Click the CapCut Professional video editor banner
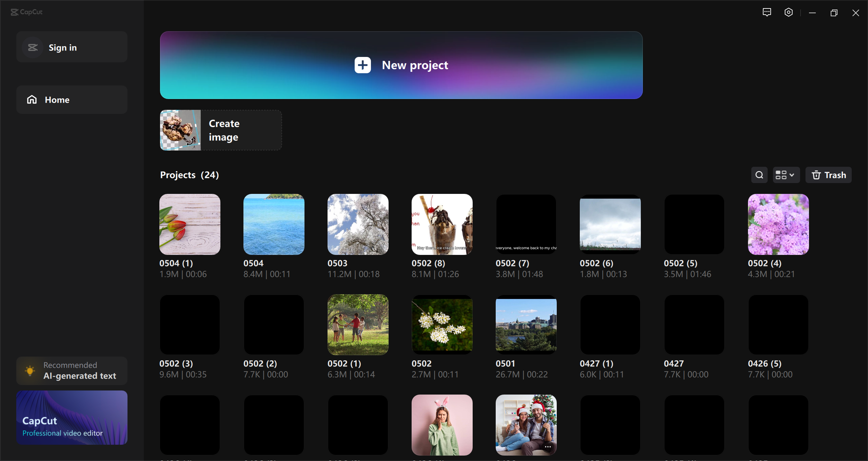The image size is (868, 461). (x=72, y=417)
